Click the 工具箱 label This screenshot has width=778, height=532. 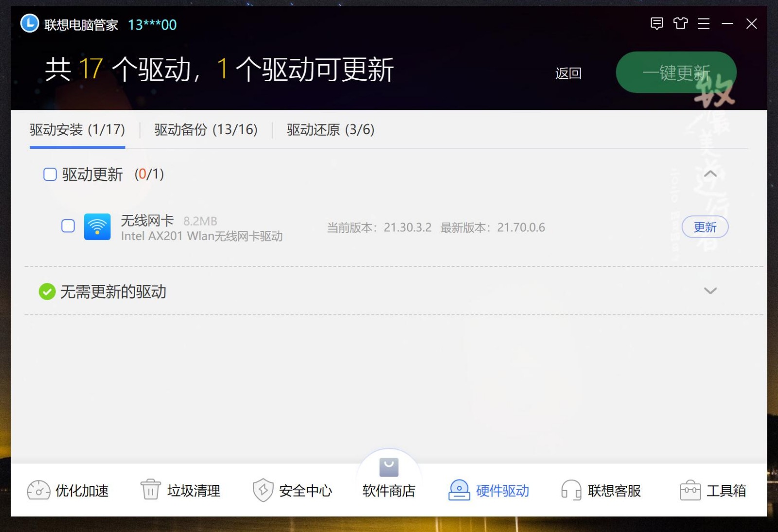(x=726, y=491)
